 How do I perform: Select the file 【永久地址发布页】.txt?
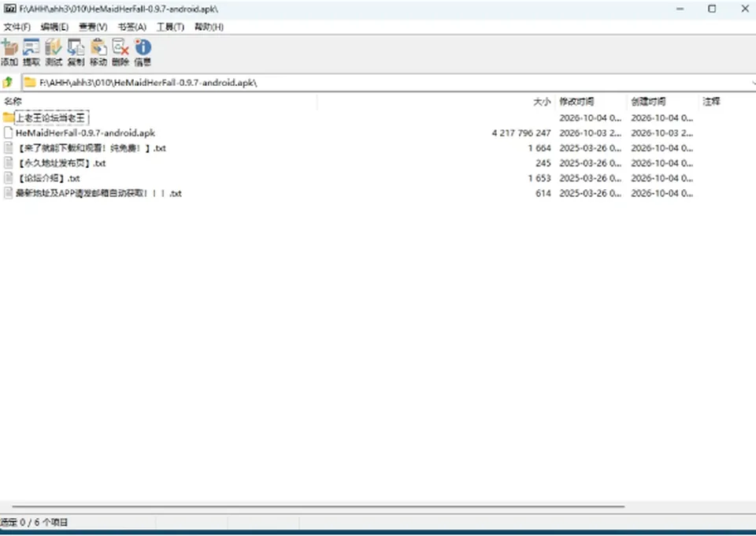click(x=61, y=163)
